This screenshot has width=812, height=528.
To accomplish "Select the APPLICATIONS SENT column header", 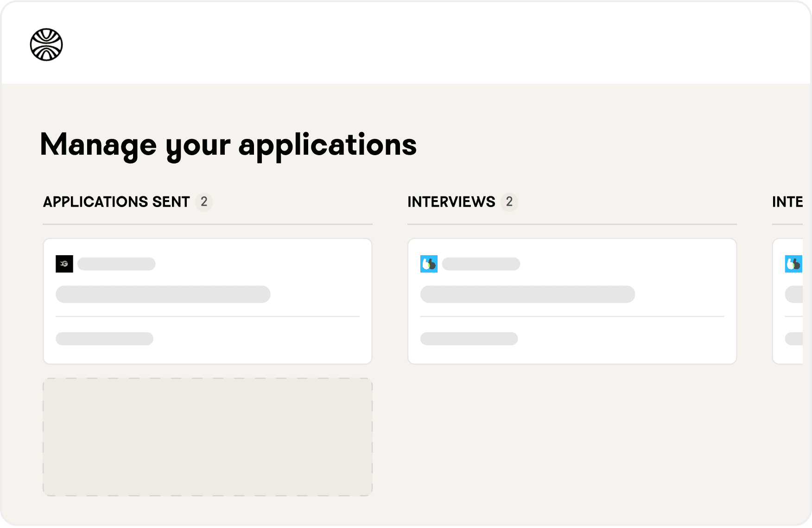I will (116, 202).
